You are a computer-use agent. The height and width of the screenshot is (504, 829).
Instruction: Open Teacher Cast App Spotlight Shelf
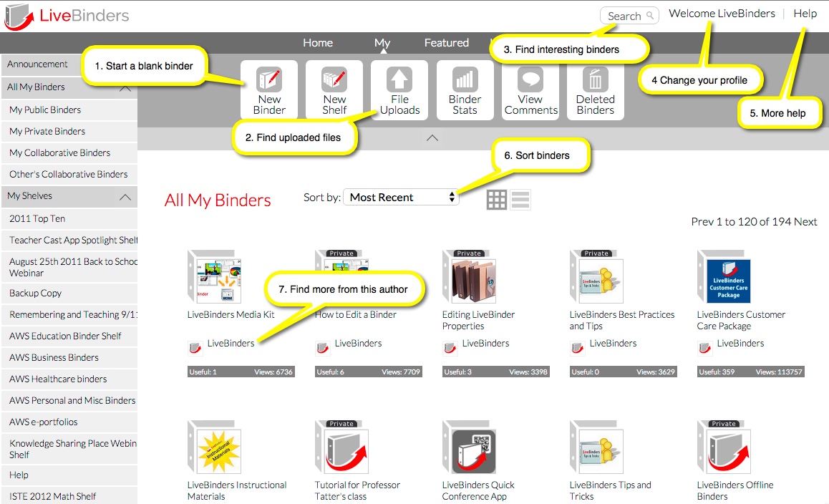click(69, 240)
